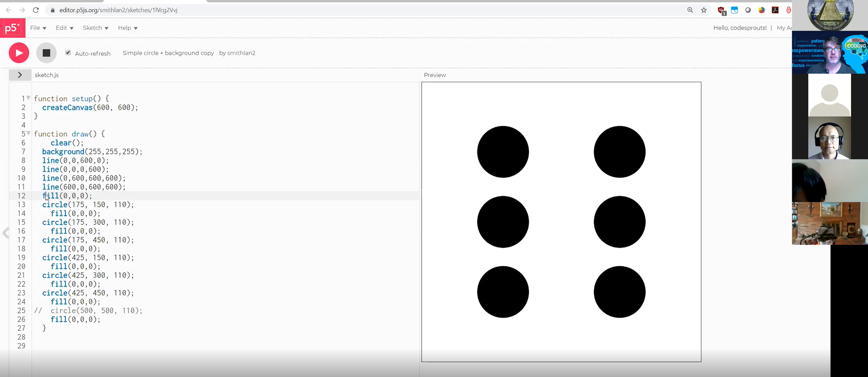Click inside the browser address bar
The width and height of the screenshot is (868, 377).
tap(211, 10)
